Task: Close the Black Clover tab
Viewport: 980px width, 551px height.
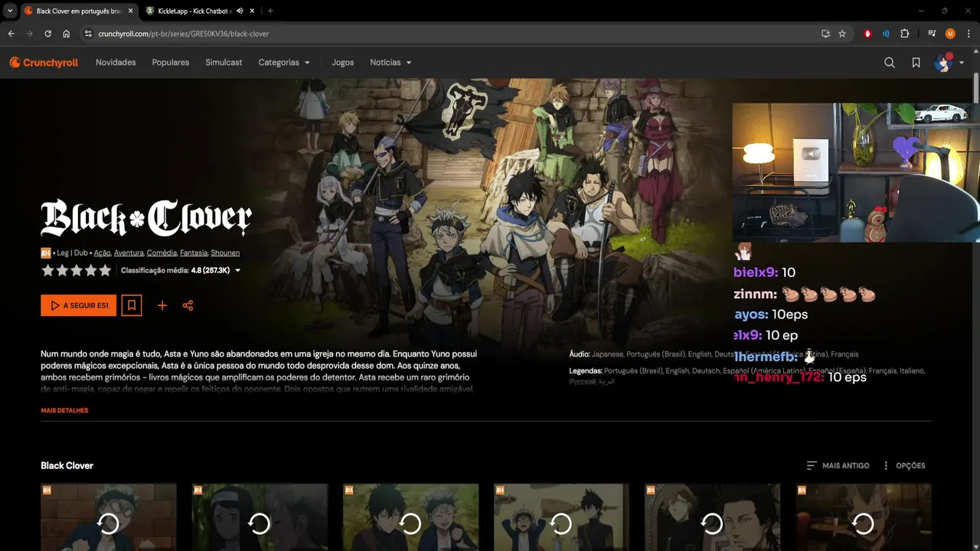Action: tap(132, 11)
